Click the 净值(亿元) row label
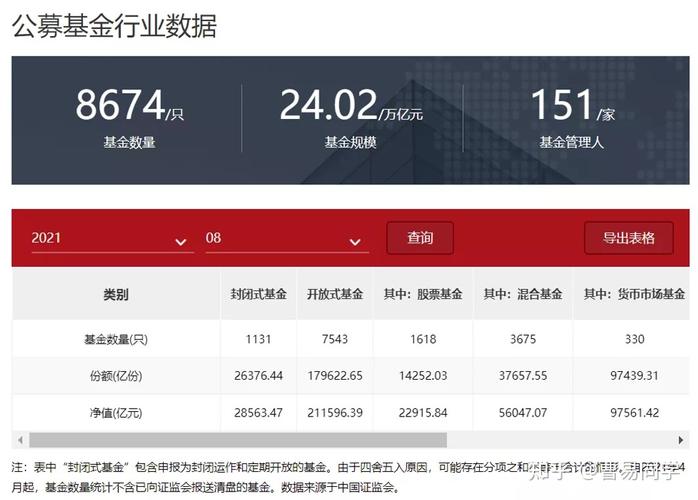Screen dimensions: 698x500 (x=116, y=413)
